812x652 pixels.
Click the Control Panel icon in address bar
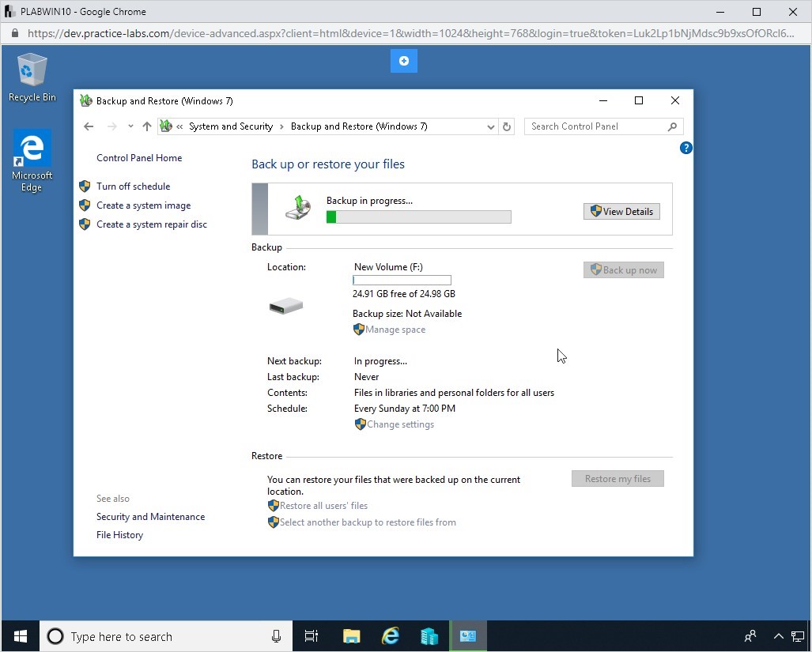(166, 126)
